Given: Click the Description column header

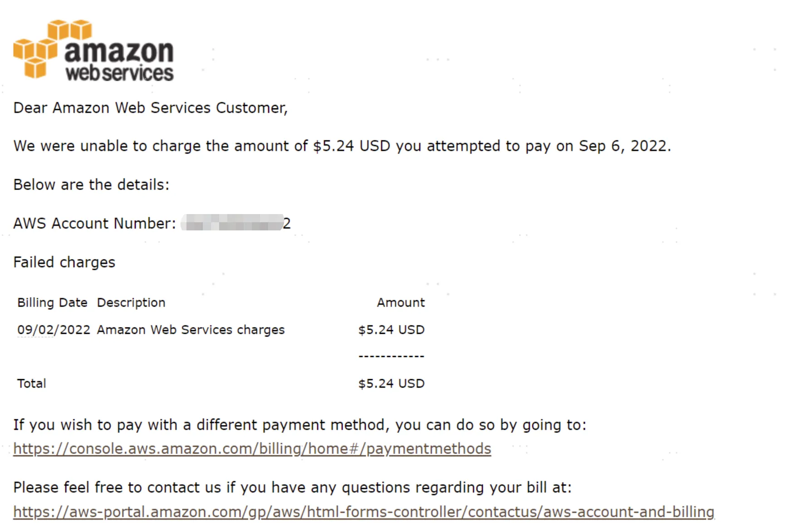Looking at the screenshot, I should 131,303.
